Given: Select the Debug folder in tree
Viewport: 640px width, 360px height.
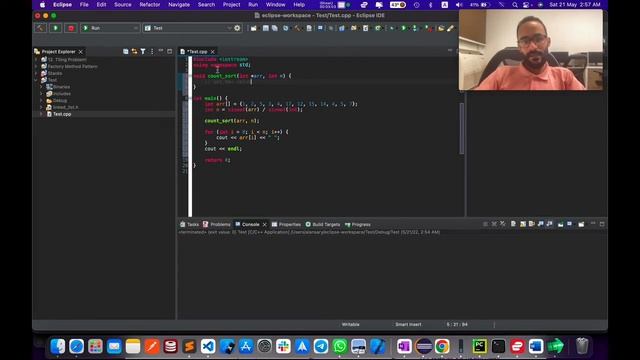Looking at the screenshot, I should (x=59, y=100).
